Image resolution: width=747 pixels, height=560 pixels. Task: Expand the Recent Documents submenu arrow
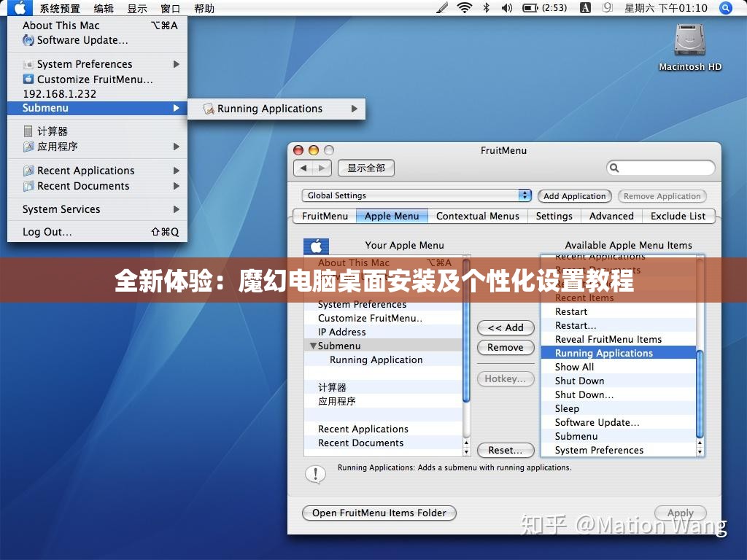[177, 186]
